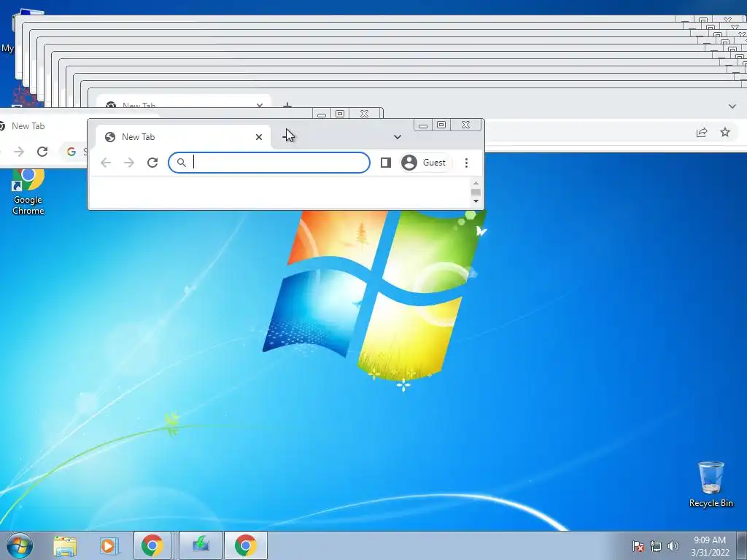Screen dimensions: 747x560
Task: Open Windows Media Player from taskbar
Action: (108, 545)
